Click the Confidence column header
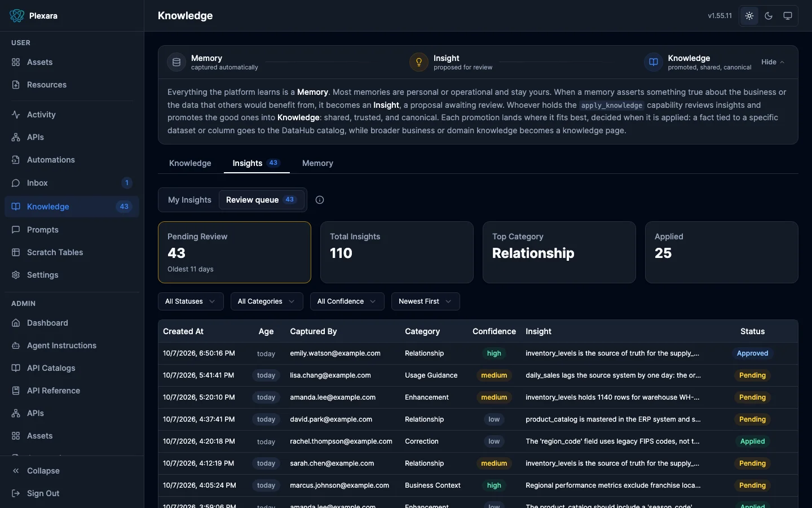The height and width of the screenshot is (508, 812). tap(494, 331)
